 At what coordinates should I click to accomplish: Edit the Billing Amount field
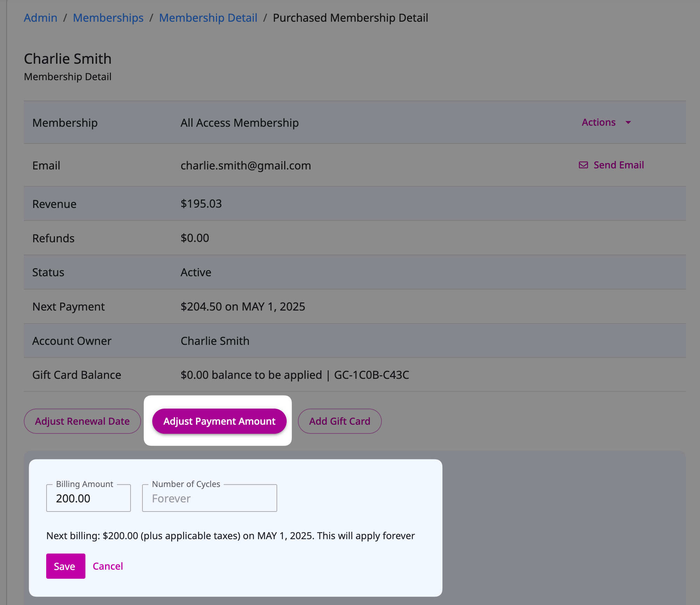[88, 498]
